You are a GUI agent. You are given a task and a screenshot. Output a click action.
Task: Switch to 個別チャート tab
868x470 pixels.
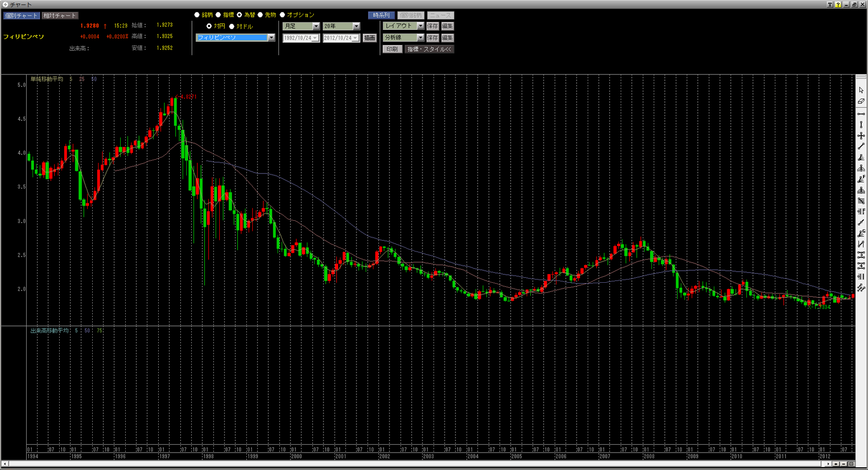click(x=22, y=16)
